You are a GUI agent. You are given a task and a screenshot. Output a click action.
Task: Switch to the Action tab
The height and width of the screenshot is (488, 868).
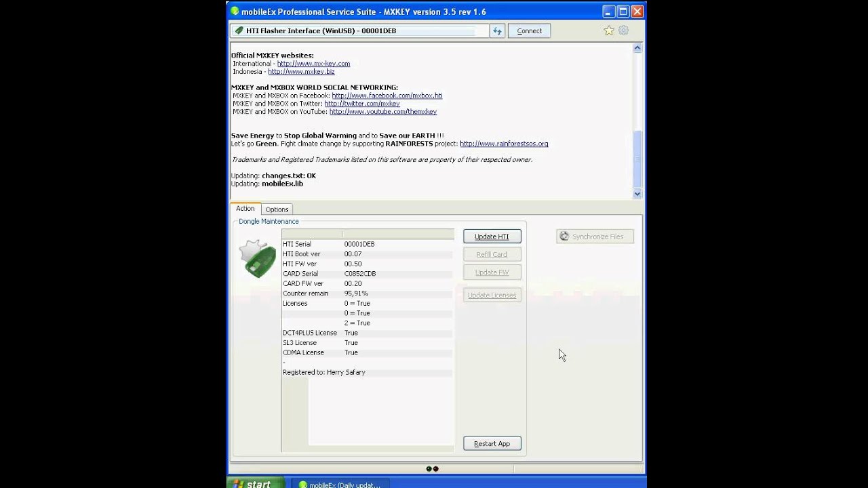pyautogui.click(x=245, y=209)
